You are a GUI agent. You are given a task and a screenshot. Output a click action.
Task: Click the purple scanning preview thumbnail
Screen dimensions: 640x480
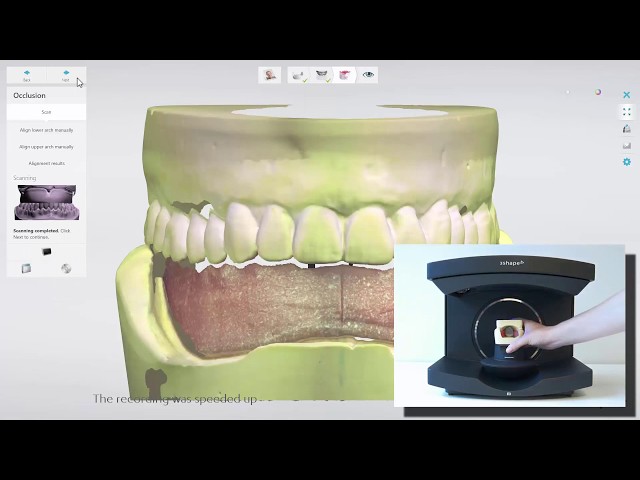pyautogui.click(x=47, y=202)
